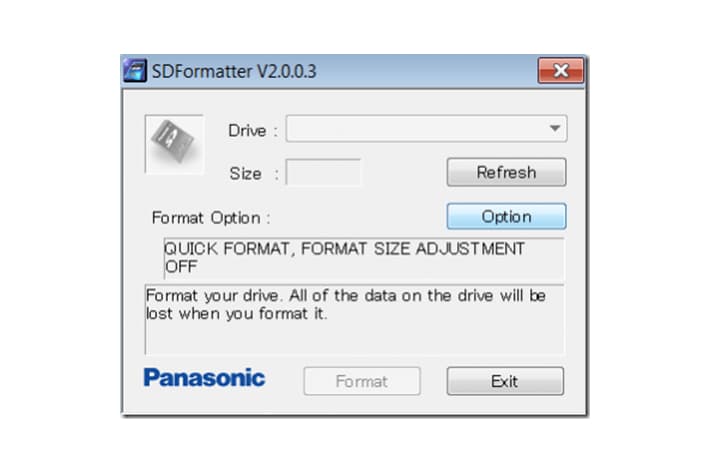Click the SD card picture icon

[x=174, y=144]
